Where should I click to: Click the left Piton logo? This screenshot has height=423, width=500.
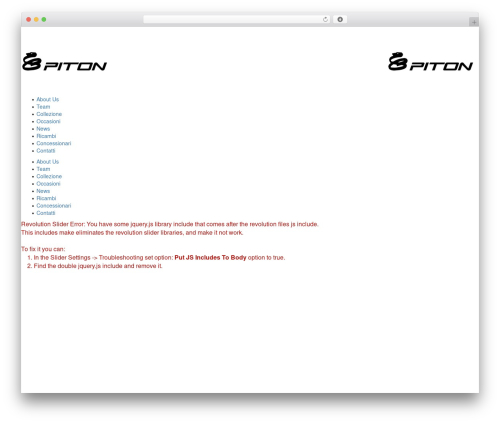tap(64, 61)
